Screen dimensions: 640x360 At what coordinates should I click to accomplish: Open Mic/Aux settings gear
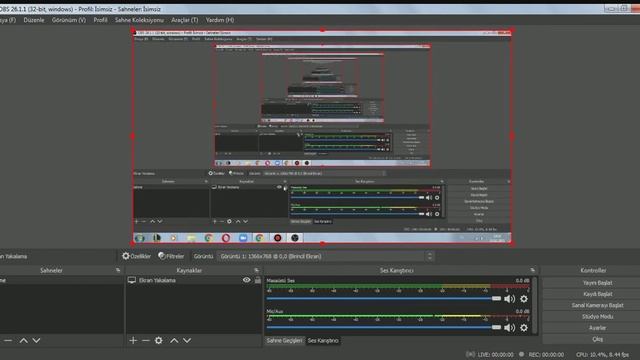coord(524,328)
